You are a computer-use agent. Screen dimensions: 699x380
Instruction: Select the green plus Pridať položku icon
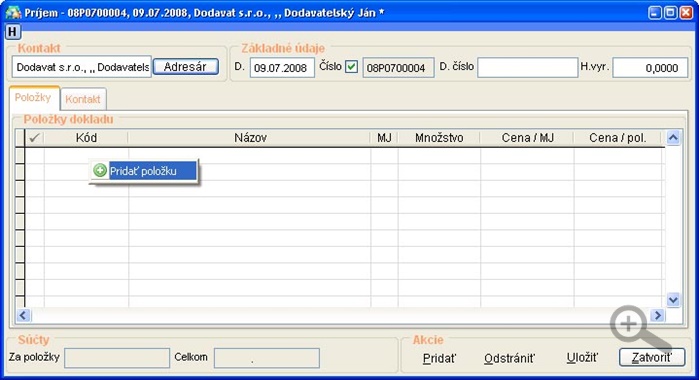tap(100, 170)
